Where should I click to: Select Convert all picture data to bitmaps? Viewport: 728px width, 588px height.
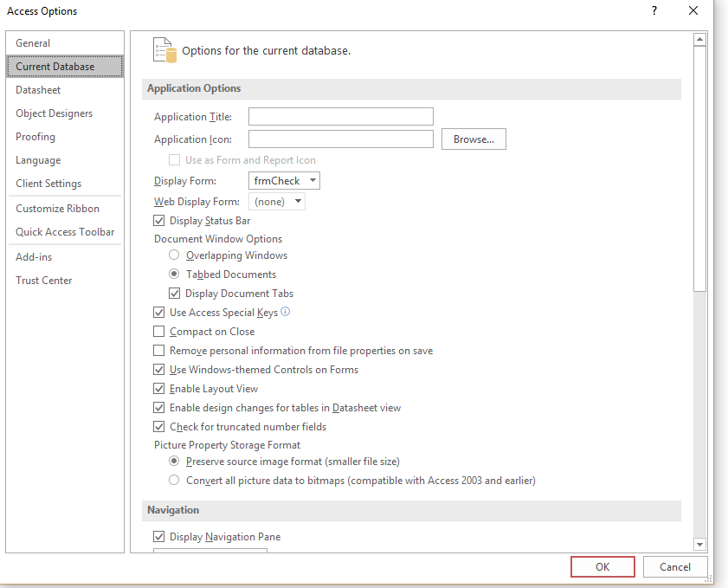coord(174,481)
